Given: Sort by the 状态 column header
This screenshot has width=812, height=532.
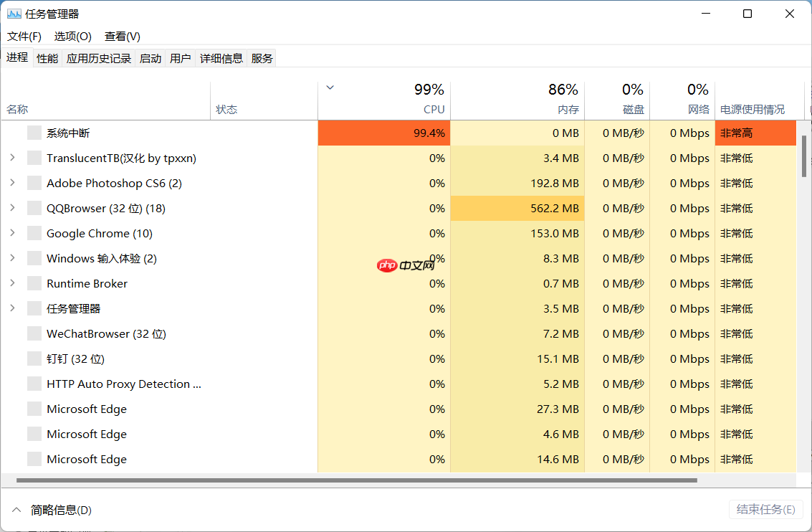Looking at the screenshot, I should pos(264,101).
